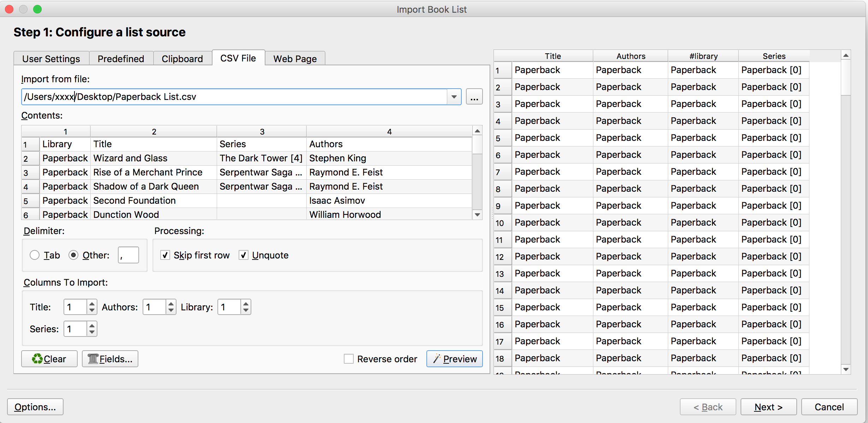Click the recycle Clear button

49,359
